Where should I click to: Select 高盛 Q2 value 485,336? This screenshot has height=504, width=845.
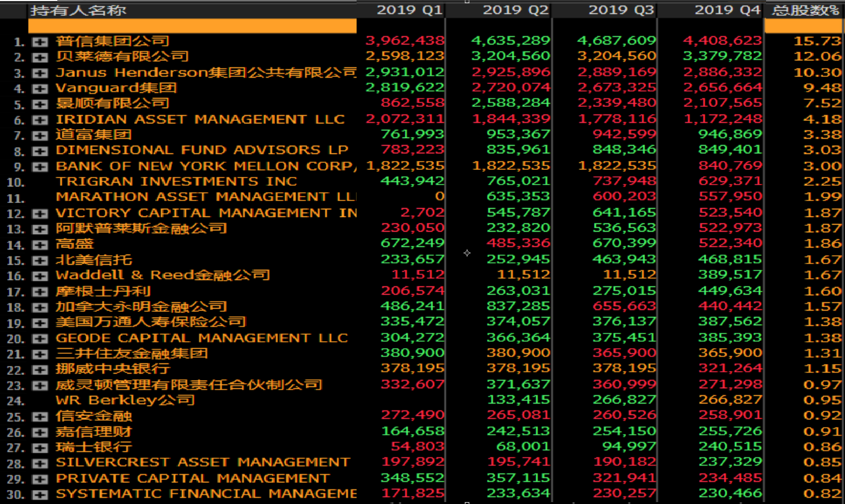pyautogui.click(x=518, y=244)
